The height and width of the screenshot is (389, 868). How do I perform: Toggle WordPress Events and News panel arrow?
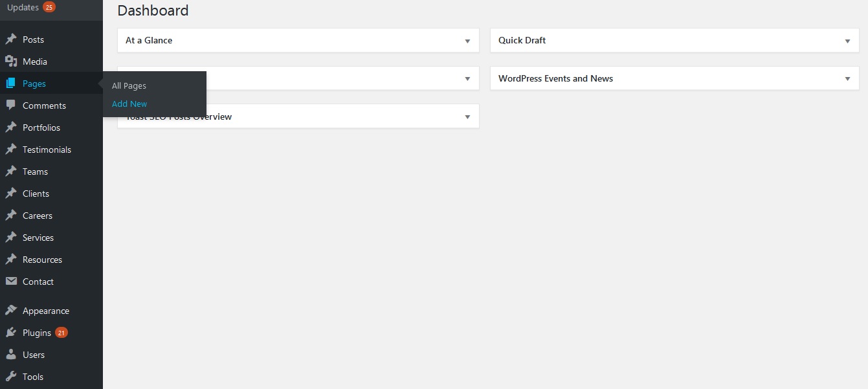(847, 79)
